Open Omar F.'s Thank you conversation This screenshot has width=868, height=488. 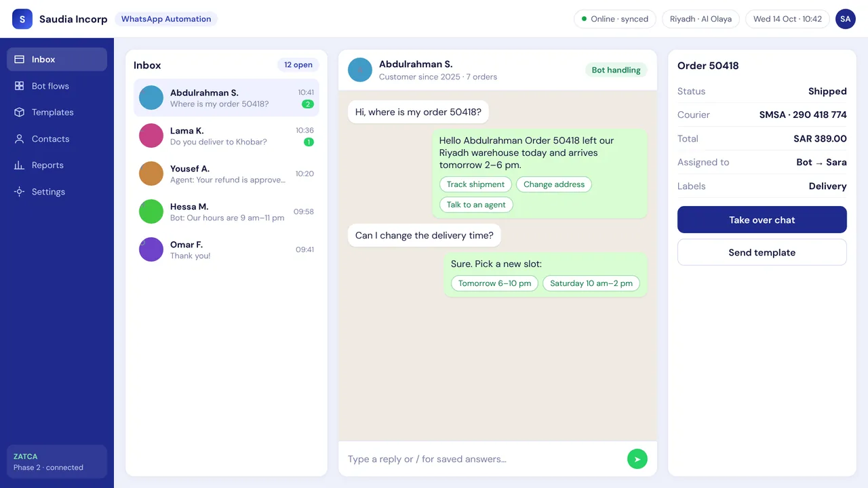(226, 249)
